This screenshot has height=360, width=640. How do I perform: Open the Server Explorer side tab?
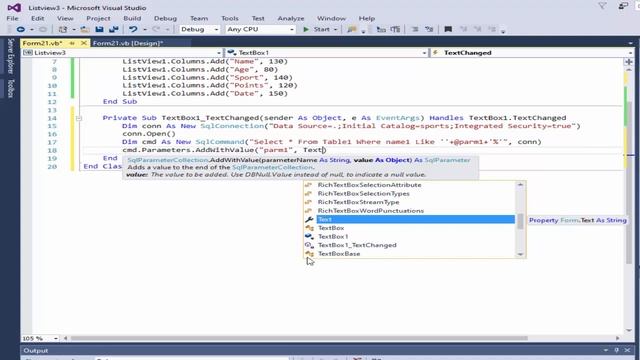tap(11, 56)
